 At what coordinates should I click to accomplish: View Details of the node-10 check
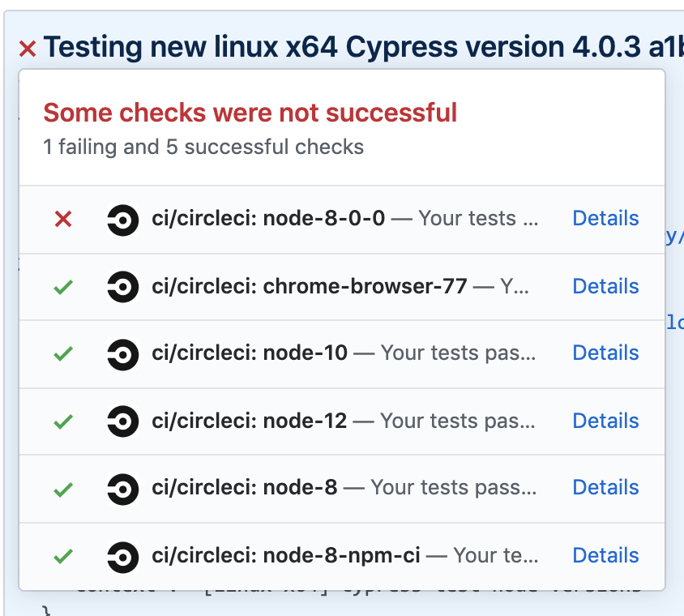(605, 353)
